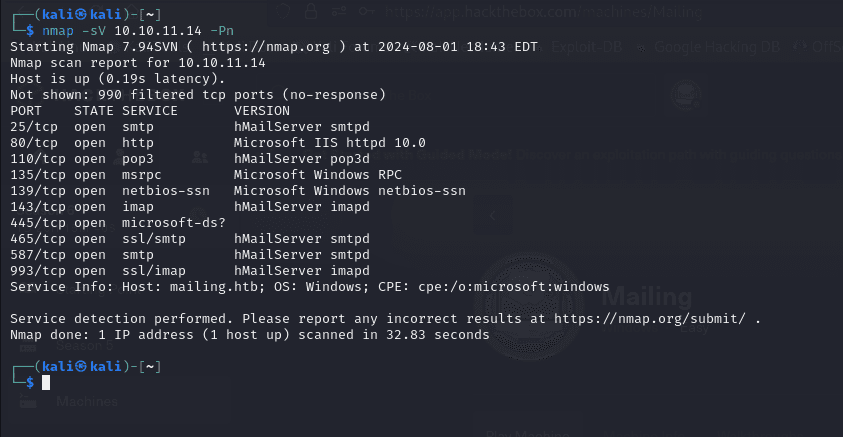Click the 445/tcp microsoft-ds? line

coord(100,223)
